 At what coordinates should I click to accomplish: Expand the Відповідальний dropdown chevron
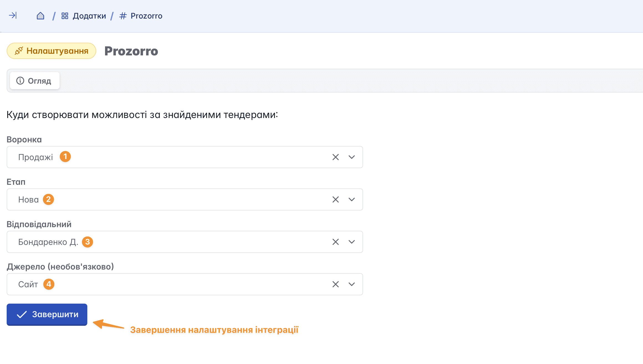(x=352, y=242)
